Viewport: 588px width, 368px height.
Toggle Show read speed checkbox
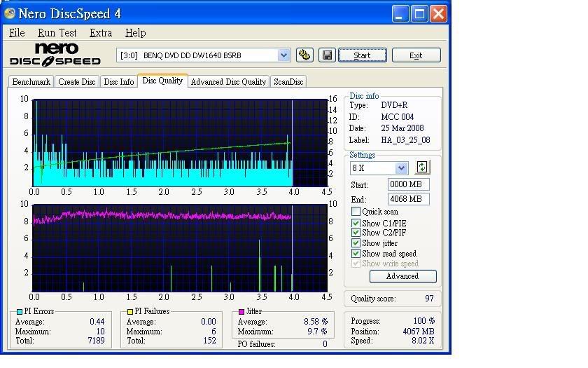click(x=356, y=254)
